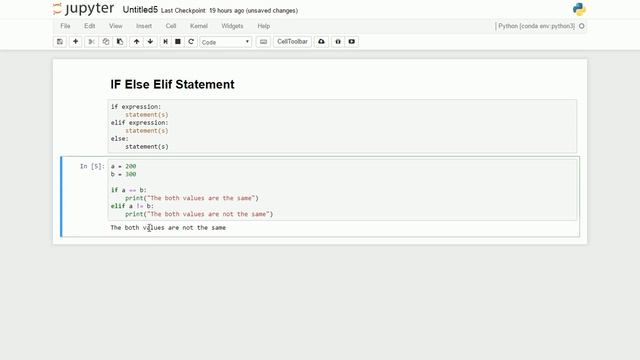Paste cells below icon
The width and height of the screenshot is (640, 360).
click(120, 42)
